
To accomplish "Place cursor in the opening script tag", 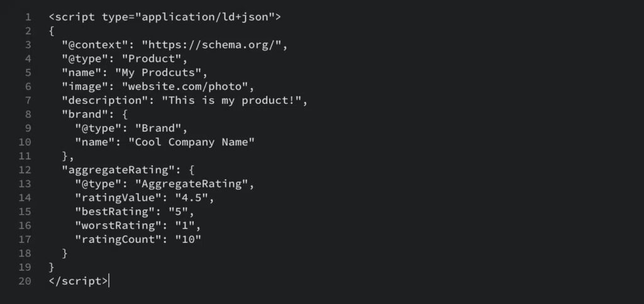I will click(x=165, y=17).
